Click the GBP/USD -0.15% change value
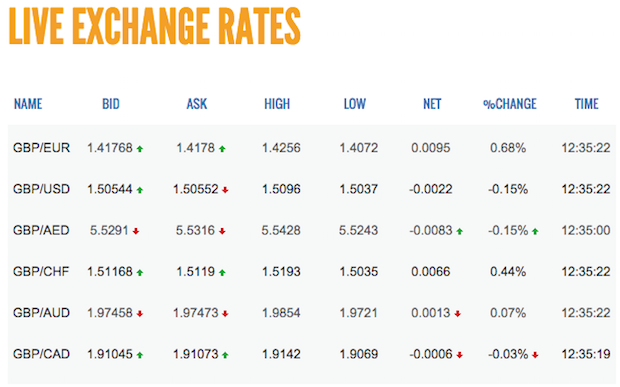The height and width of the screenshot is (387, 620). (508, 189)
